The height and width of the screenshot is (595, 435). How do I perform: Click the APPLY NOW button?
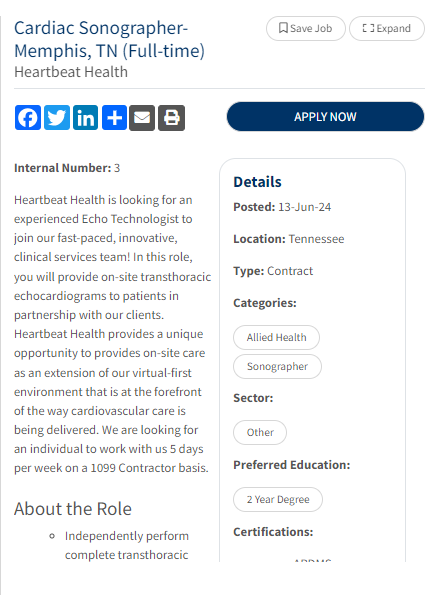(x=325, y=116)
